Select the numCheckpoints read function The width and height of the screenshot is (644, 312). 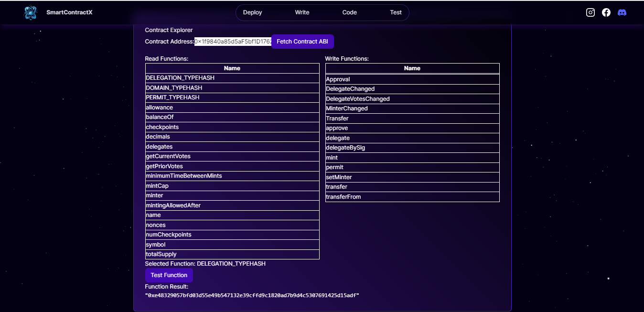[x=232, y=235]
